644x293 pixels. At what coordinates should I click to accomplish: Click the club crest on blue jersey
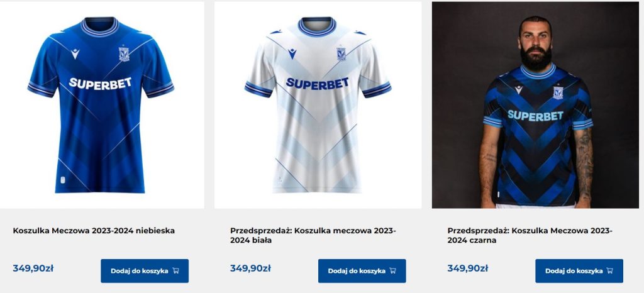124,53
